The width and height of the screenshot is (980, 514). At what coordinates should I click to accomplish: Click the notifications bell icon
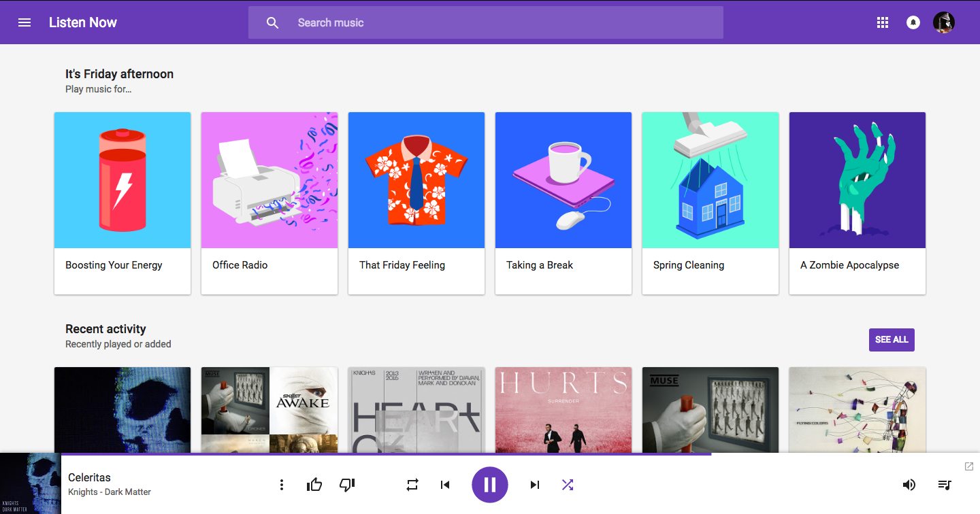[x=913, y=22]
